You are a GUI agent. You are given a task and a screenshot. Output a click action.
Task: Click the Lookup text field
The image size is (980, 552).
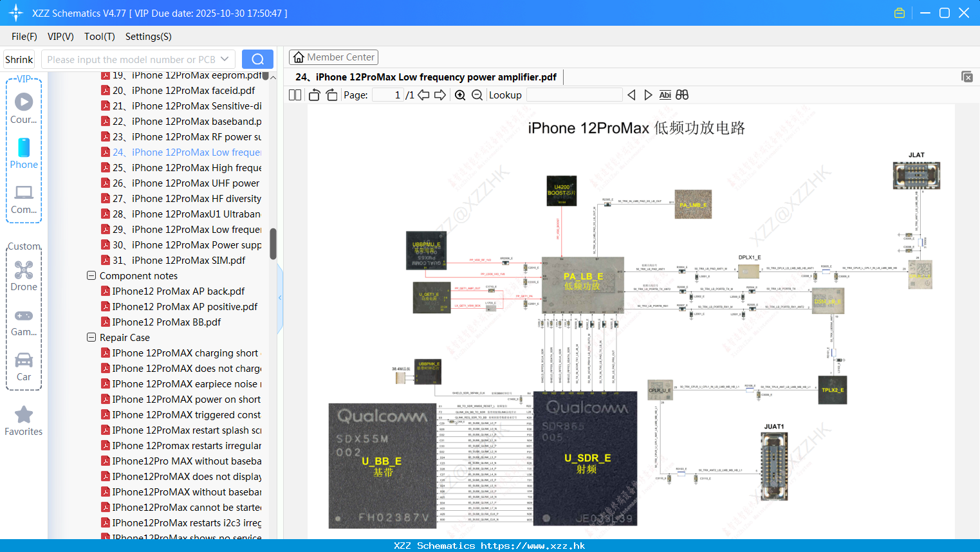tap(574, 95)
